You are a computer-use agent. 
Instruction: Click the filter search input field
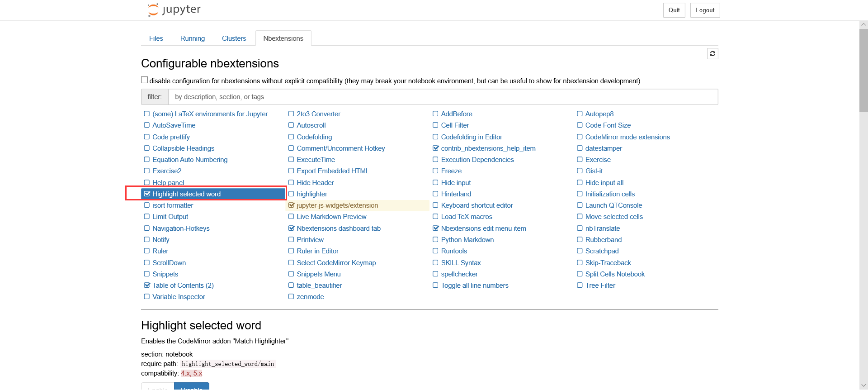coord(443,97)
